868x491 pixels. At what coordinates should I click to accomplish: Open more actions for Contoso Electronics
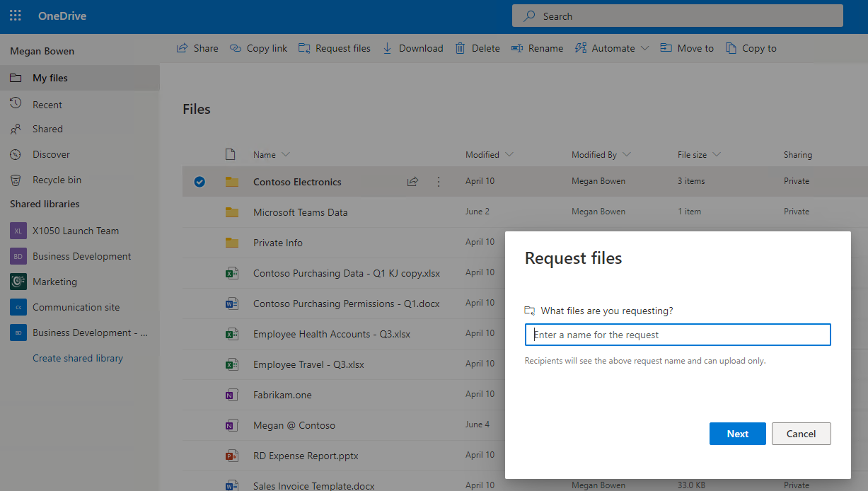[x=438, y=182]
